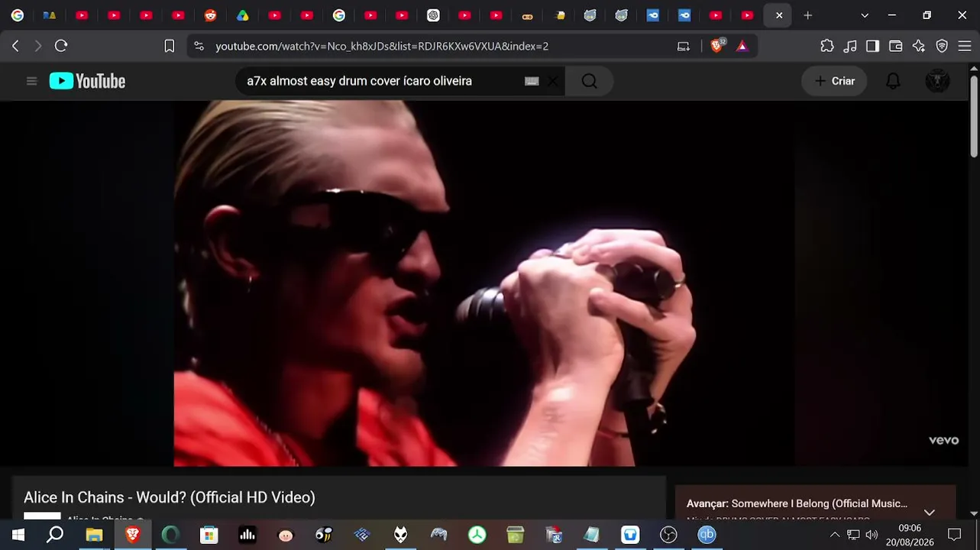980x550 pixels.
Task: Open a new browser tab
Action: (808, 15)
